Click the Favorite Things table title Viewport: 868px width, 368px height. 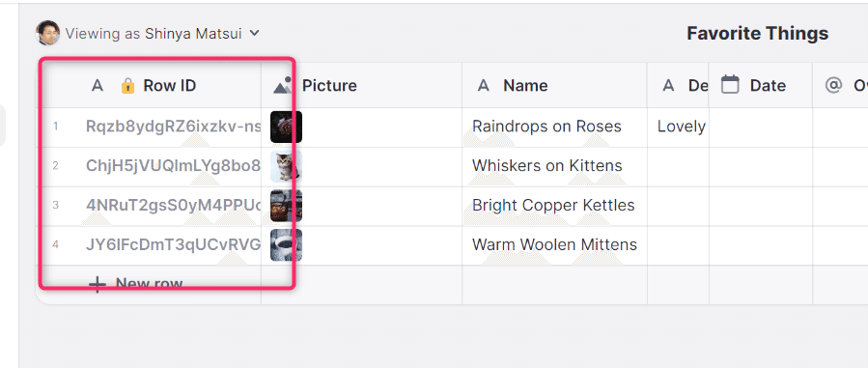pyautogui.click(x=757, y=33)
